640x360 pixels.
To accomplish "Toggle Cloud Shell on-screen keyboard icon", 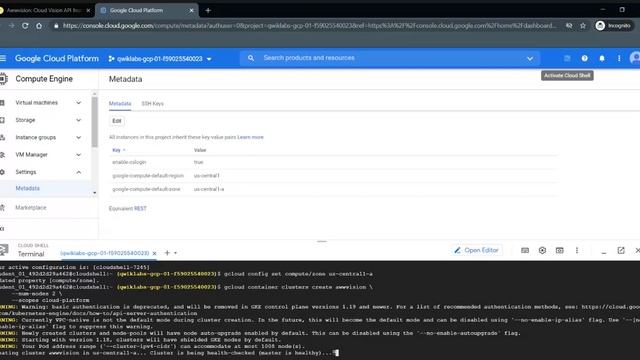I will point(525,250).
